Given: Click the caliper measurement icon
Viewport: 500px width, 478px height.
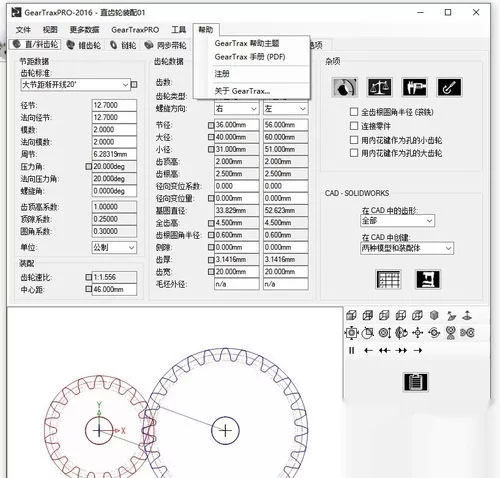Looking at the screenshot, I should click(414, 87).
